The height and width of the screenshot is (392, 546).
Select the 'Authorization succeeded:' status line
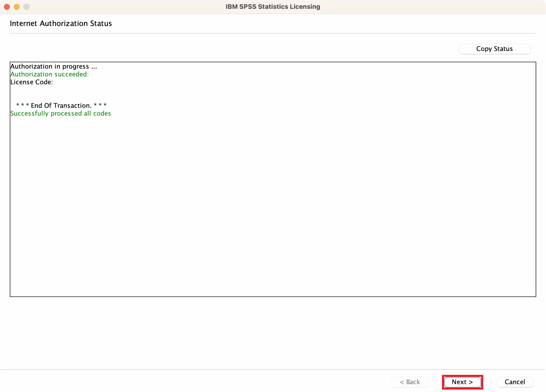click(x=49, y=74)
